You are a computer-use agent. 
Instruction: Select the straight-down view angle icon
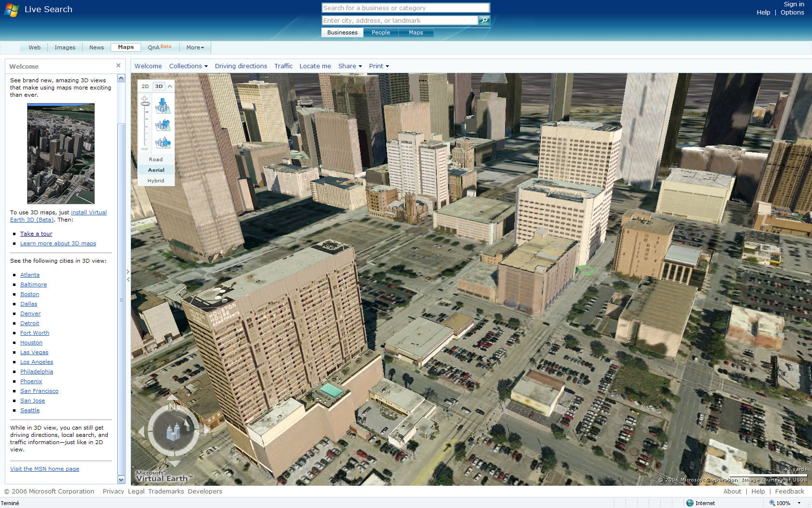(163, 106)
